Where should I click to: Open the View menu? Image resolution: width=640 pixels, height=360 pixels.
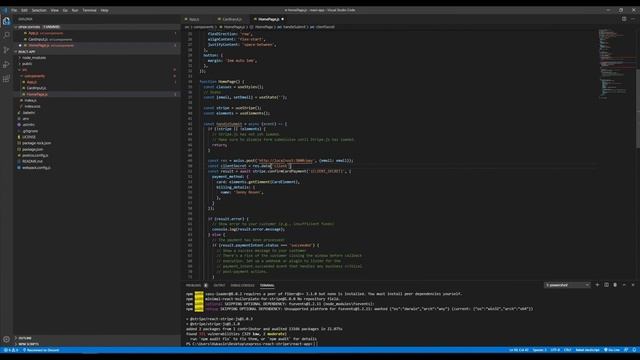pos(55,10)
